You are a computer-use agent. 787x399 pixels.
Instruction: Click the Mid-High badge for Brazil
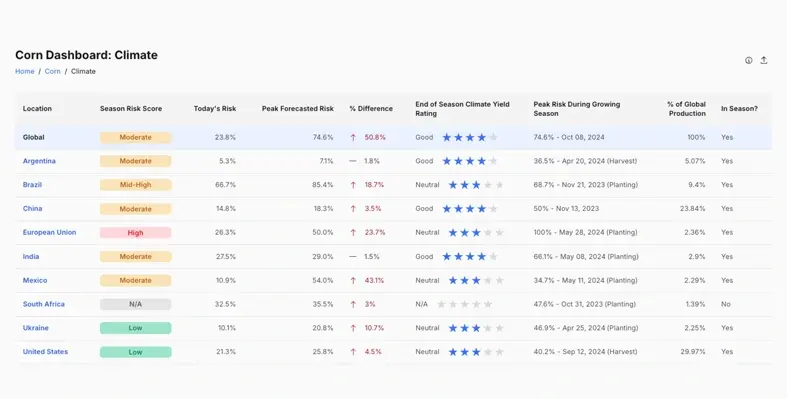[136, 185]
